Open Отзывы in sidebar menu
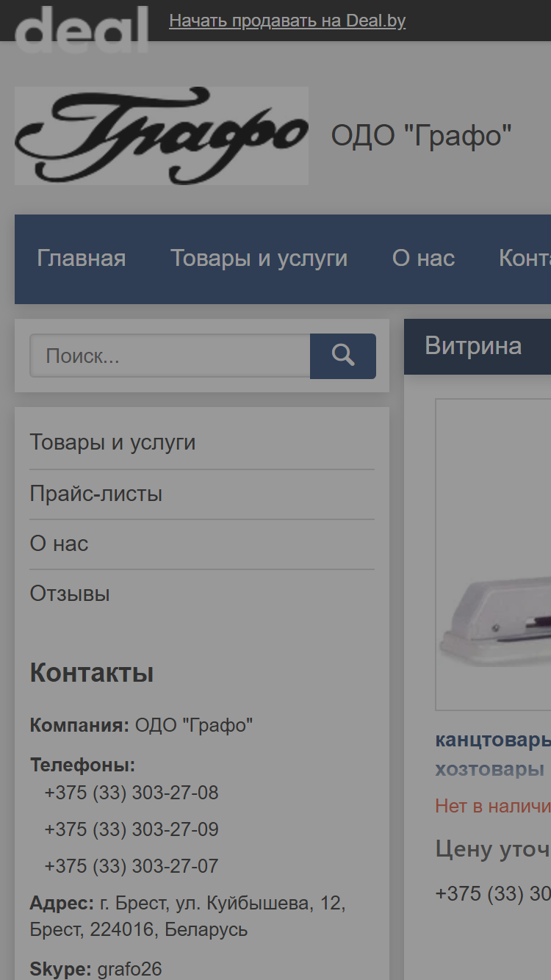The height and width of the screenshot is (980, 551). click(70, 594)
